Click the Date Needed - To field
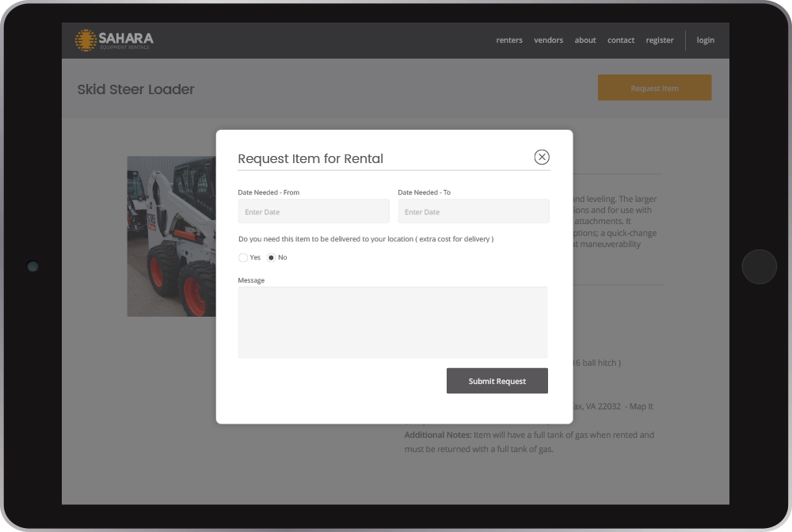 (x=473, y=211)
